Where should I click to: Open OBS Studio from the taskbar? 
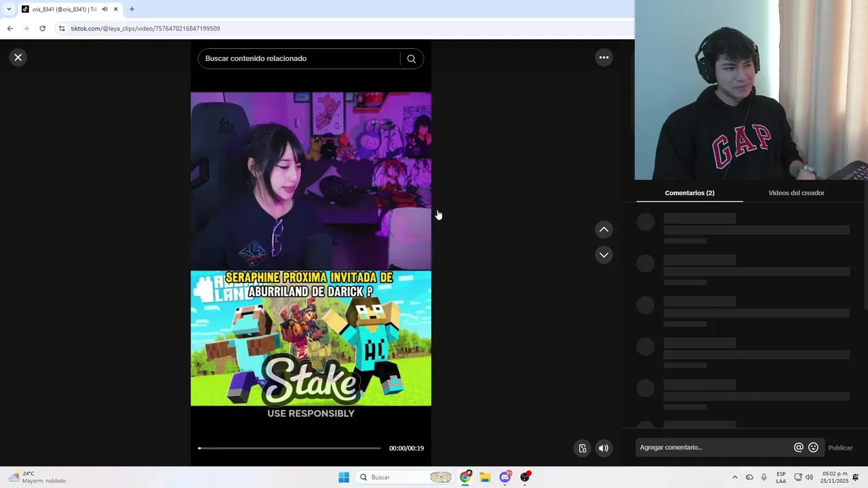click(525, 477)
